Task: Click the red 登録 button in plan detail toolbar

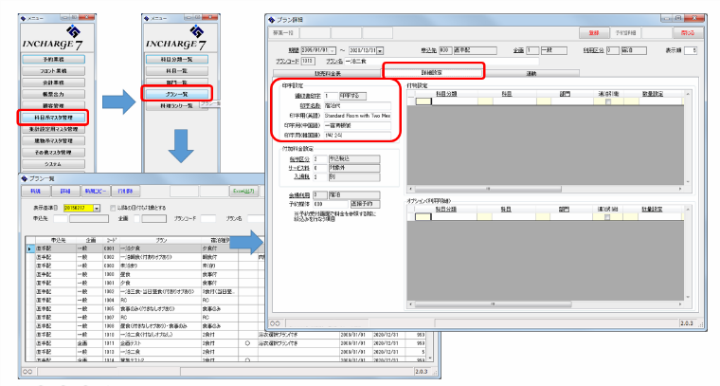Action: 594,33
